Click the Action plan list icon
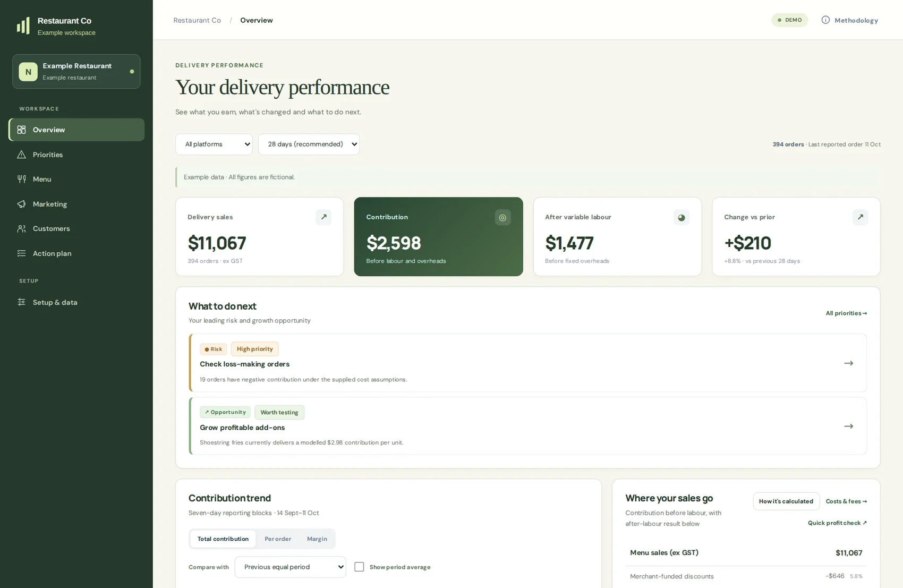Screen dimensions: 903x588 coord(21,253)
